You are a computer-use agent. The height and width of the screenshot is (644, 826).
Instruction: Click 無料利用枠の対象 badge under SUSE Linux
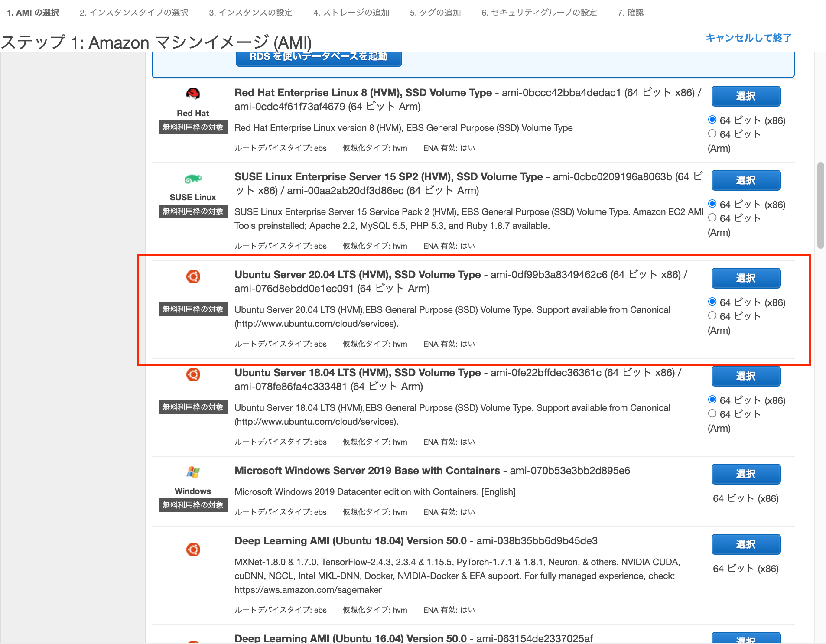pos(193,211)
